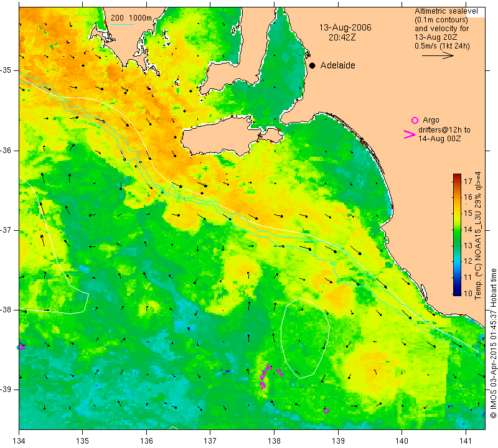Click the 0.5m/s (1kt 24h) scale text
This screenshot has width=498, height=448.
click(x=442, y=46)
